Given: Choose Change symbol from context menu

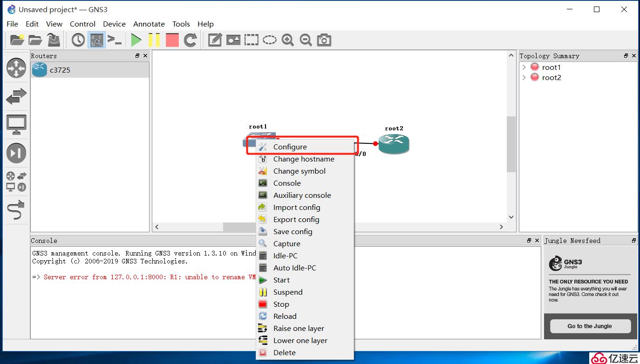Looking at the screenshot, I should coord(305,171).
